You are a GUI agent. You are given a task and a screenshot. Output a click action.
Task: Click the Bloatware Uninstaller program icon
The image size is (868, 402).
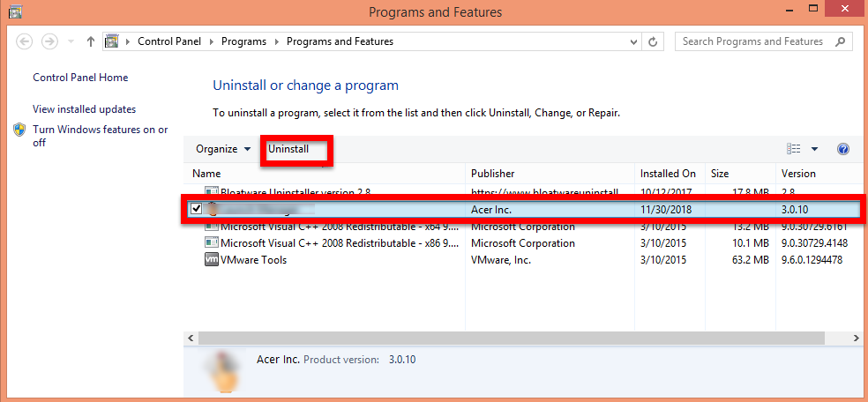point(211,191)
